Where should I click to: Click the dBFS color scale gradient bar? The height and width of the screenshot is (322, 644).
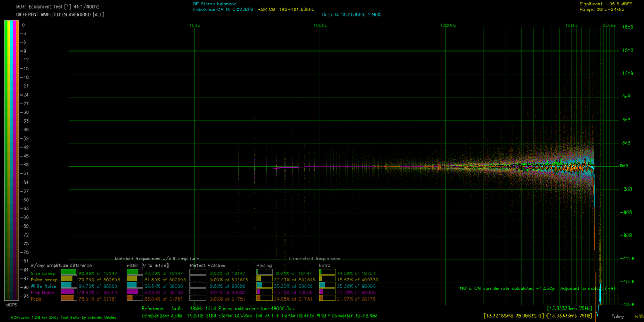pos(12,160)
